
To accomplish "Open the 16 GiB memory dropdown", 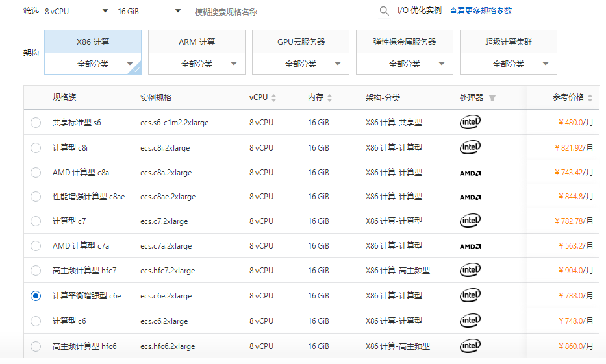I will pos(149,12).
